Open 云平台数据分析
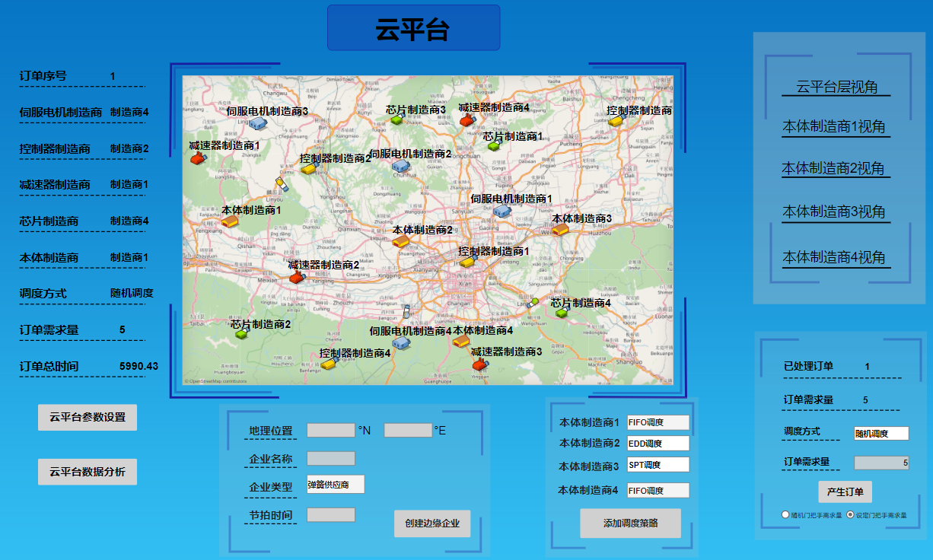Image resolution: width=933 pixels, height=560 pixels. pos(88,472)
